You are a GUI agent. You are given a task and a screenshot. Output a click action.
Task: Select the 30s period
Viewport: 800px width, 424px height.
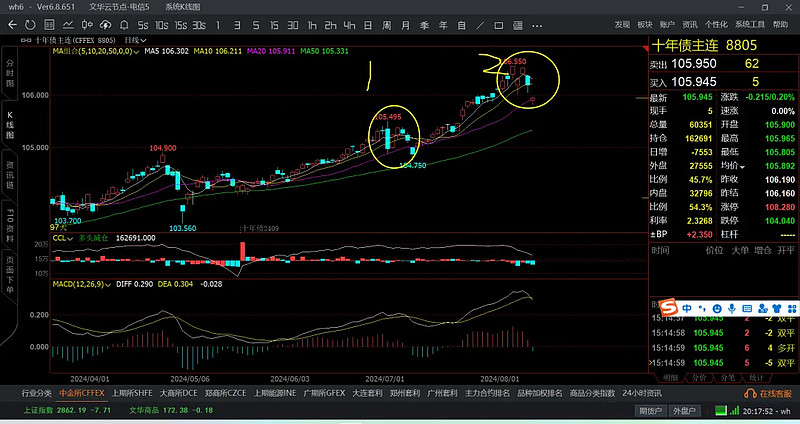coord(199,25)
